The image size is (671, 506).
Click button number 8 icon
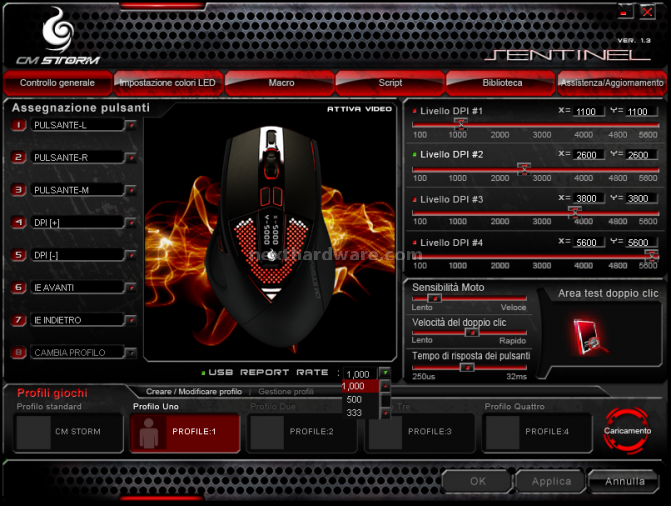coord(18,353)
